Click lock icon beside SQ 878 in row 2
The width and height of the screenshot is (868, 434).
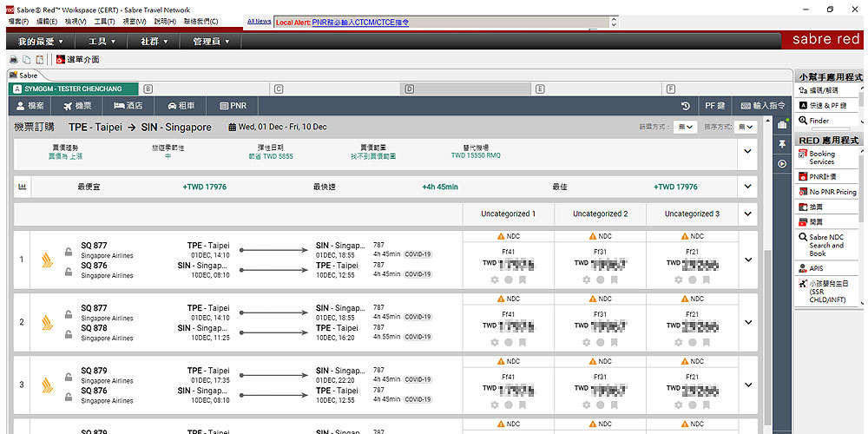(68, 334)
